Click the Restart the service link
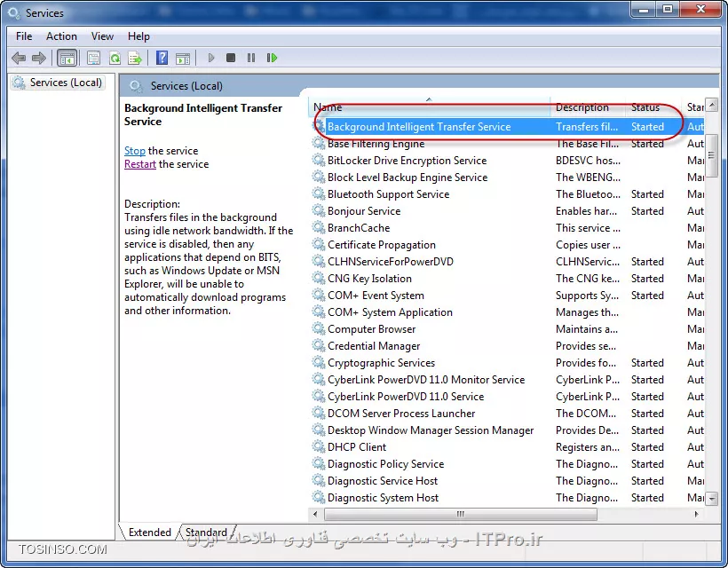The height and width of the screenshot is (568, 728). (x=139, y=164)
